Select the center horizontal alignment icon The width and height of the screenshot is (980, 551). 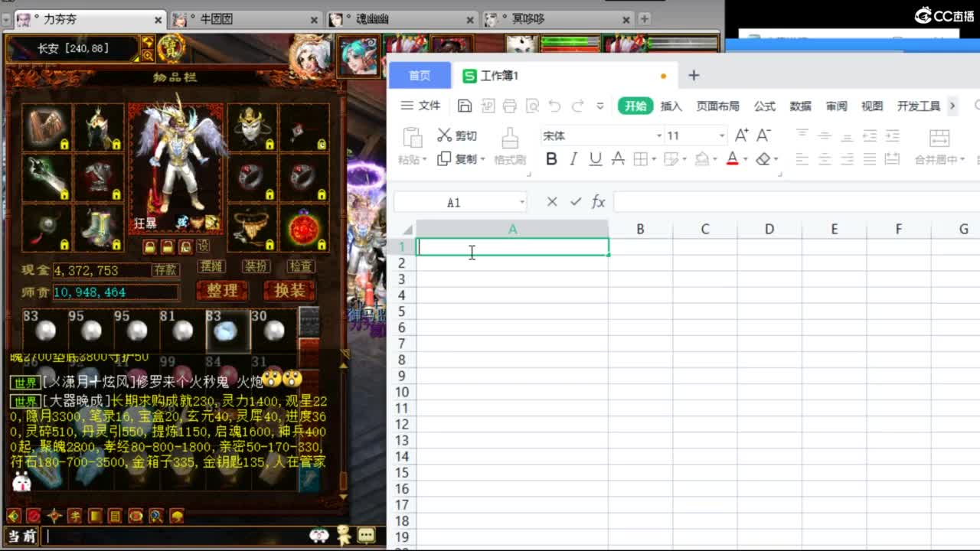click(x=824, y=159)
